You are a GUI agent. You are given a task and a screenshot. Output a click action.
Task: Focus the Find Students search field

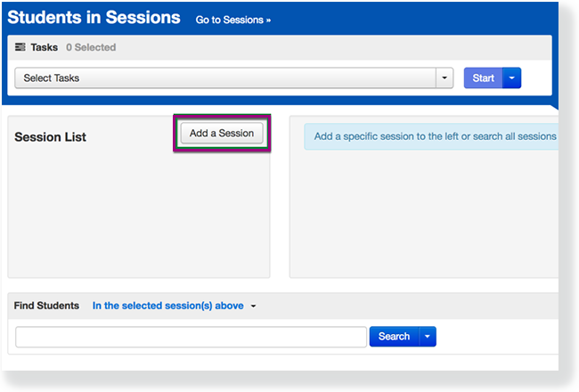[191, 337]
